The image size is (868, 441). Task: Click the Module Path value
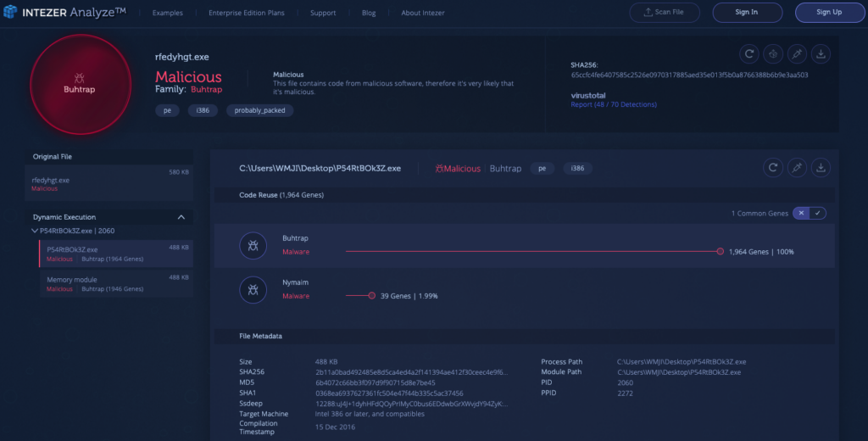tap(679, 372)
